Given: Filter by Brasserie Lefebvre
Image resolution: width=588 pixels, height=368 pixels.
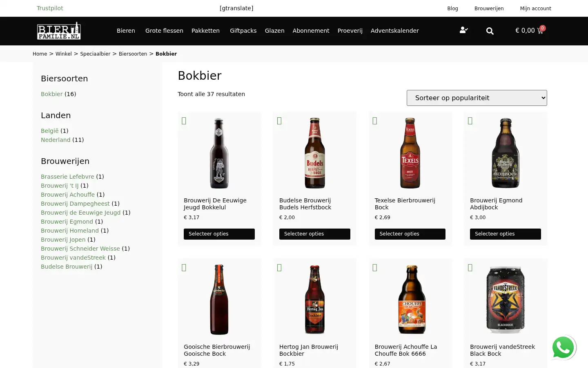Looking at the screenshot, I should [x=67, y=177].
